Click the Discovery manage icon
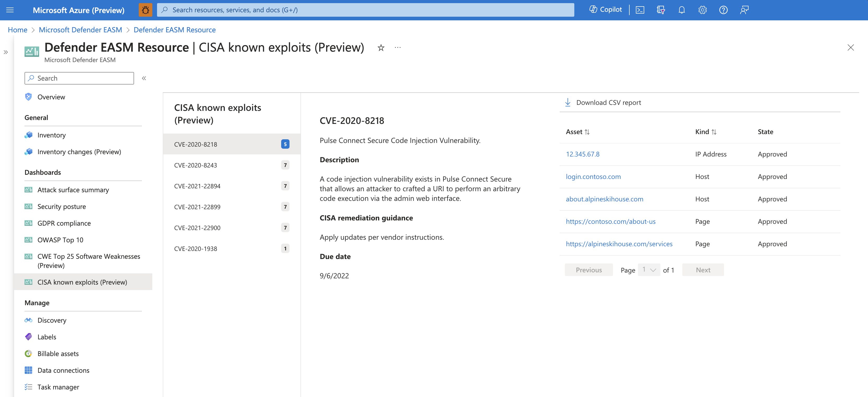This screenshot has width=868, height=397. point(29,320)
